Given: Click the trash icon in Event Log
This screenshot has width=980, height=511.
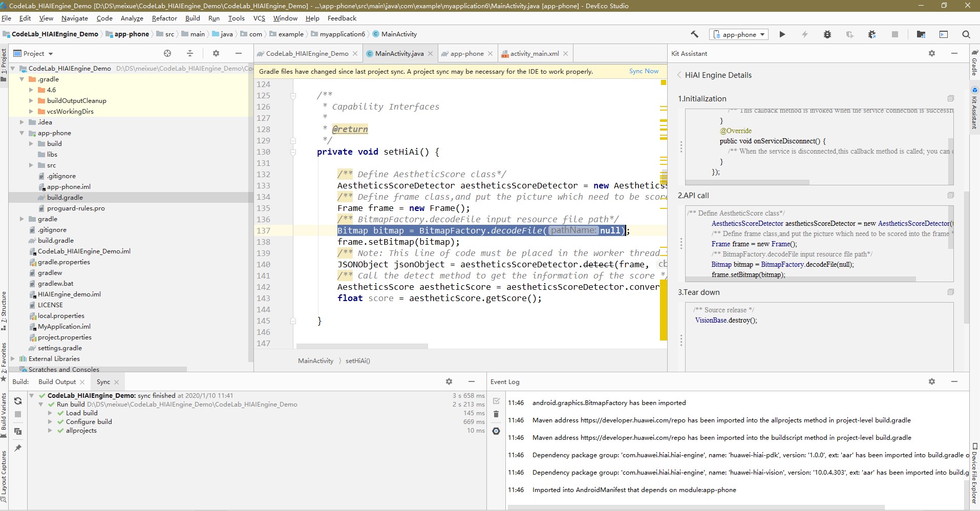Looking at the screenshot, I should point(496,414).
